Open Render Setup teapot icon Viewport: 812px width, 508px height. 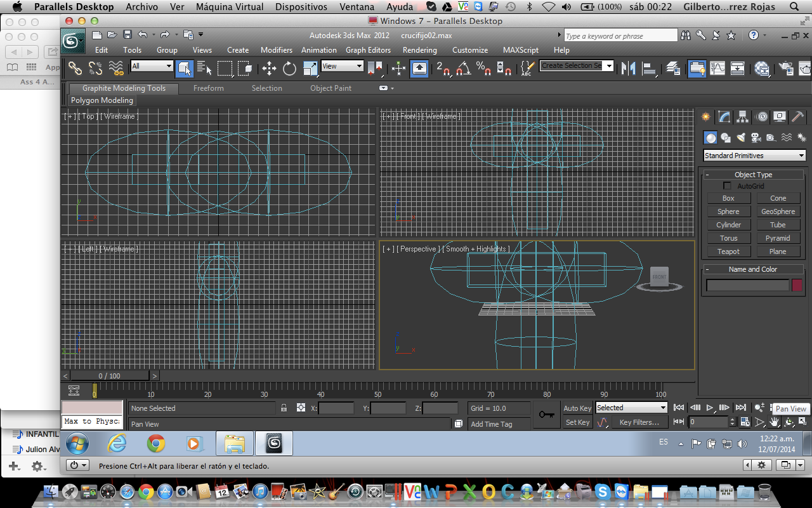point(786,67)
